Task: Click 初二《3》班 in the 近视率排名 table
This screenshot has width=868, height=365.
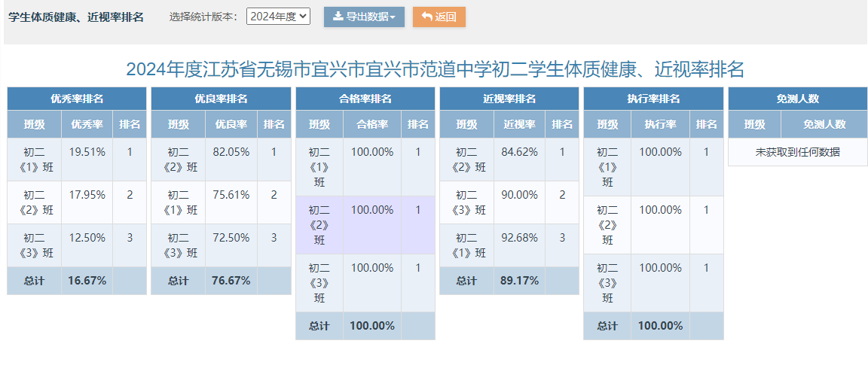Action: point(466,202)
